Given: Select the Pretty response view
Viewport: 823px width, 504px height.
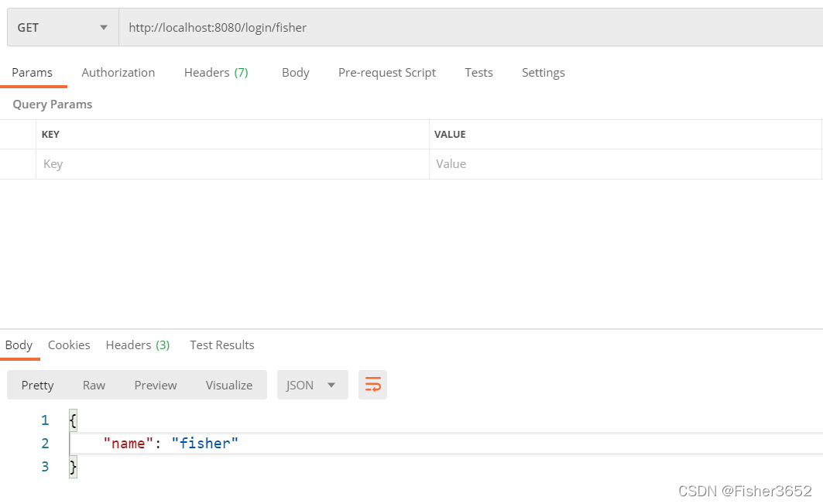Looking at the screenshot, I should [37, 385].
